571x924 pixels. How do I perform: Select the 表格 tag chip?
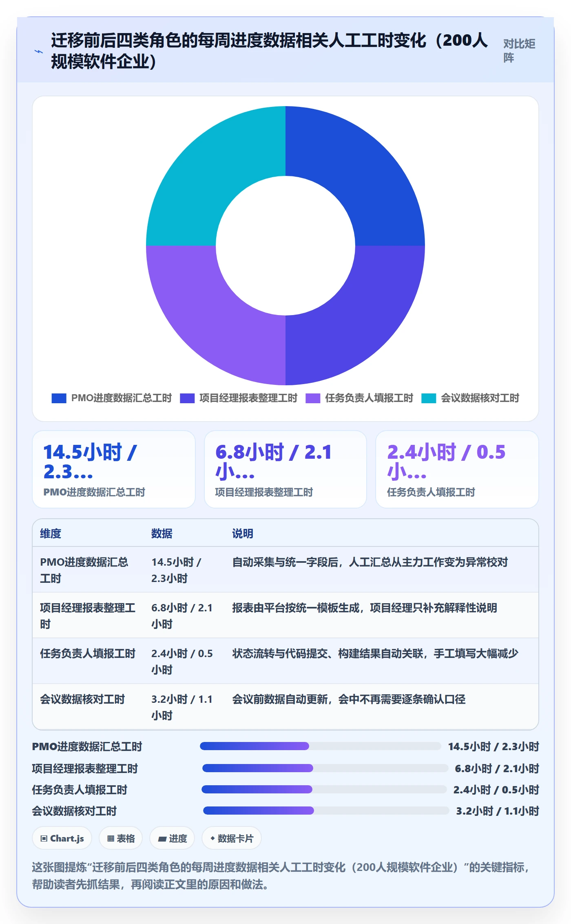(121, 838)
